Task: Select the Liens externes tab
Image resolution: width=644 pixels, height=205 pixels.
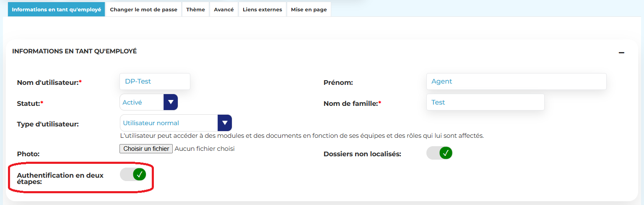Action: coord(262,9)
